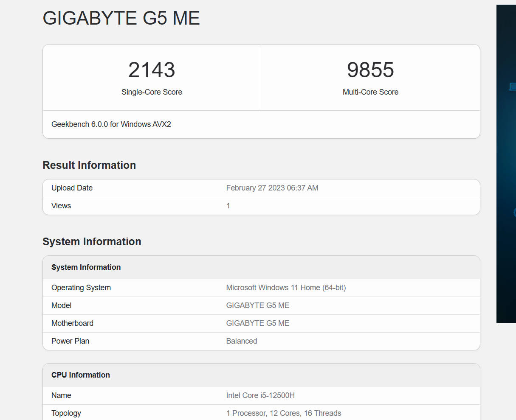
Task: Click the CPU Information table header
Action: pyautogui.click(x=81, y=375)
